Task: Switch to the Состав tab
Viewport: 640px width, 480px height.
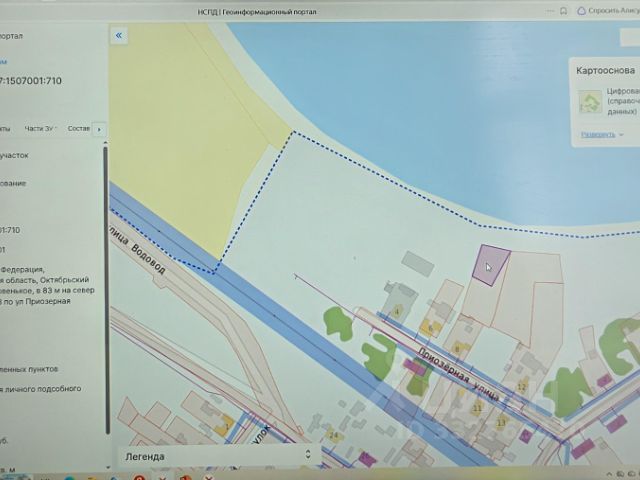Action: click(78, 129)
